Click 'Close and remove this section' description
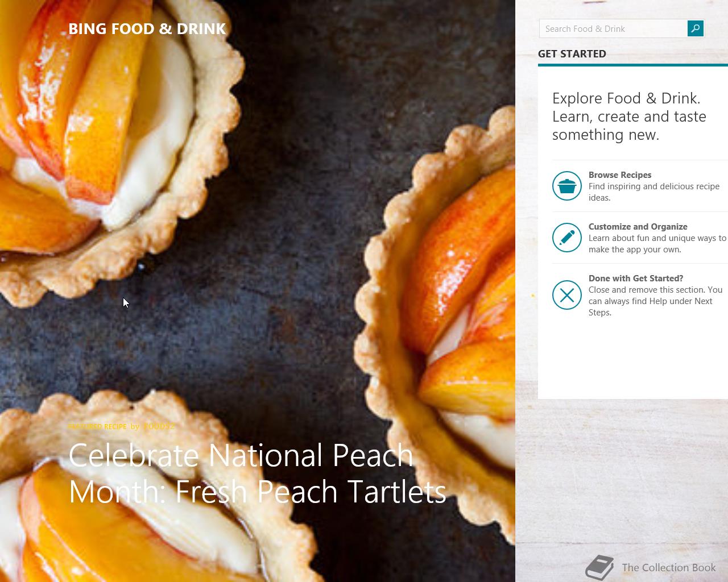The image size is (728, 582). point(655,301)
